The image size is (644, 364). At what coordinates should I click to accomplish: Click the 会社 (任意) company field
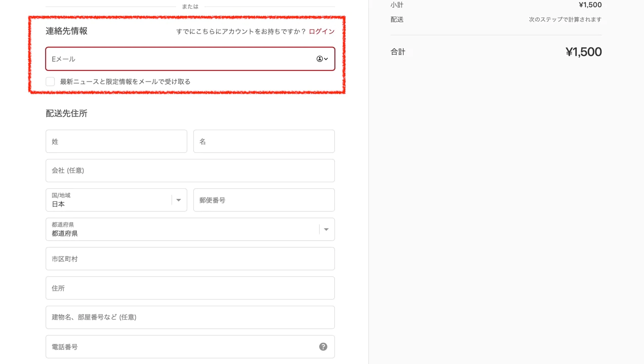[190, 171]
